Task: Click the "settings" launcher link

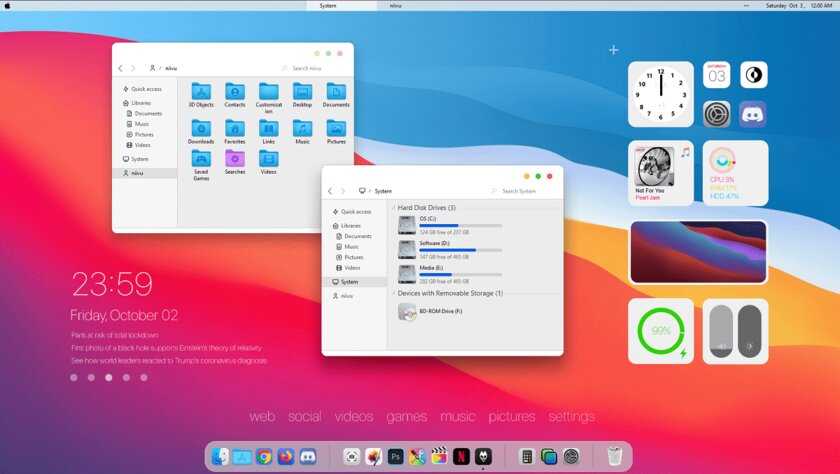Action: pos(571,416)
